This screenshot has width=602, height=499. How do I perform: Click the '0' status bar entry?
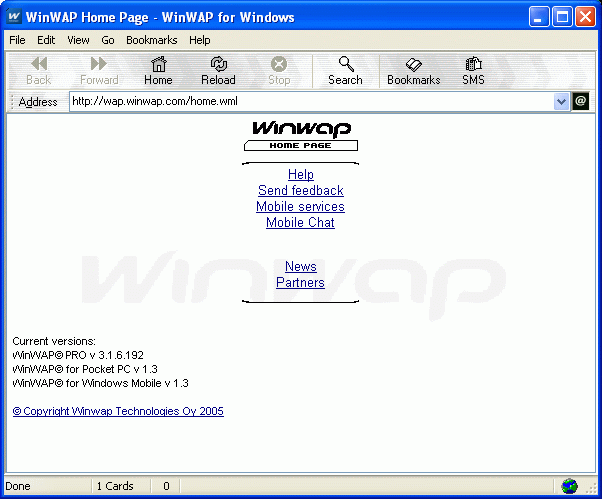[x=166, y=486]
